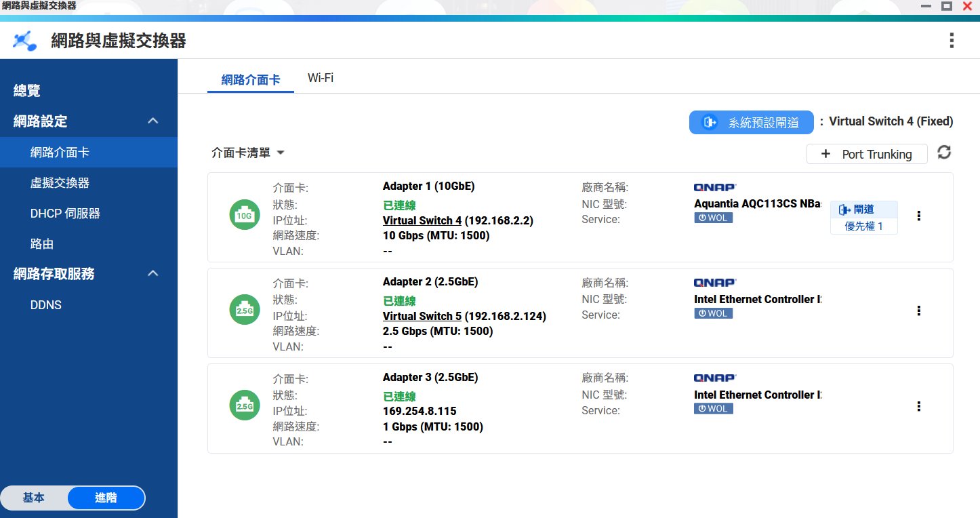This screenshot has height=518, width=980.
Task: Open the top-right three-dot app menu
Action: (952, 41)
